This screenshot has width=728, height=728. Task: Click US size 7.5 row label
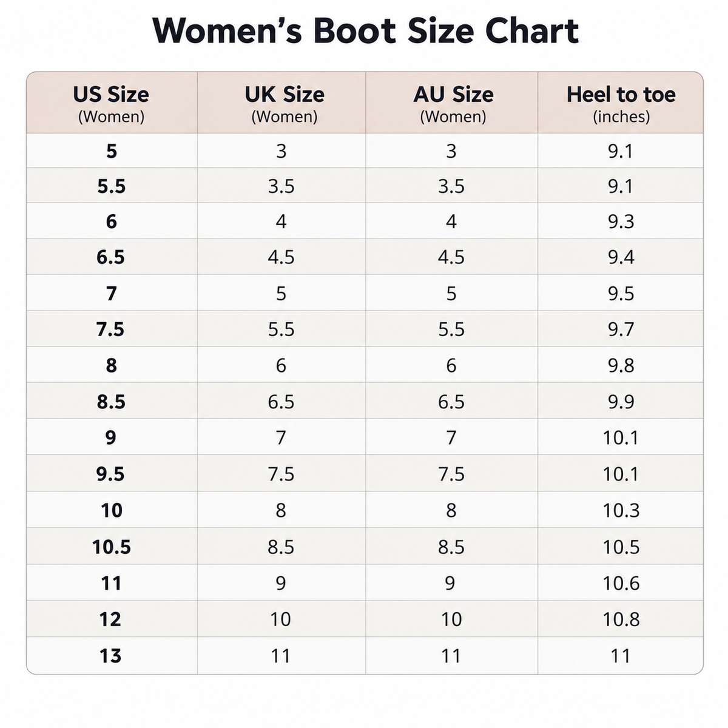pyautogui.click(x=110, y=329)
